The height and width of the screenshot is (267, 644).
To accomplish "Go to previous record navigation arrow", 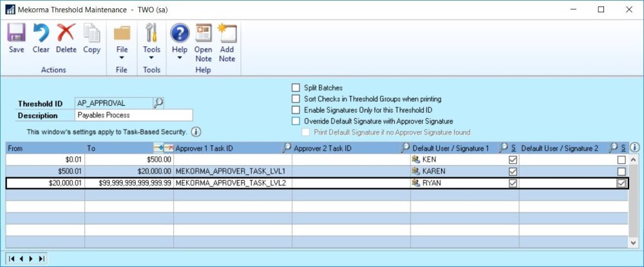I will click(21, 259).
